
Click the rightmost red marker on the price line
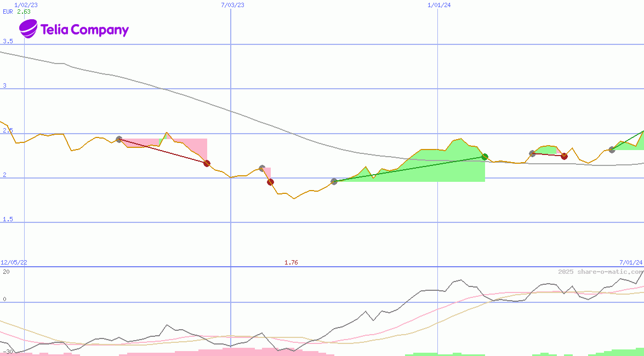pyautogui.click(x=564, y=156)
